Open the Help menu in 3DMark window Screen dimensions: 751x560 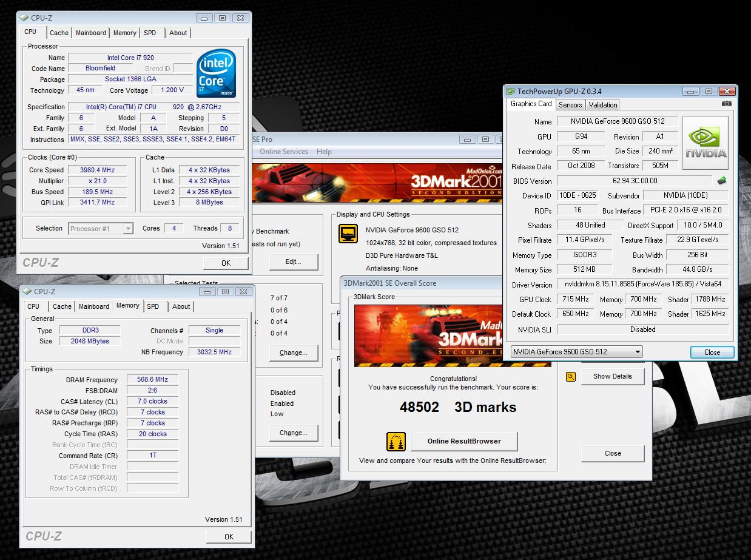(325, 152)
